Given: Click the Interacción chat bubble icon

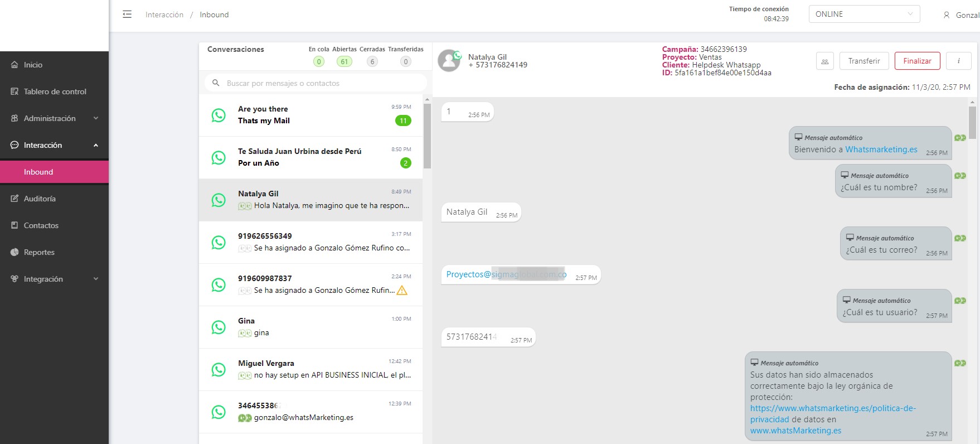Looking at the screenshot, I should coord(14,145).
